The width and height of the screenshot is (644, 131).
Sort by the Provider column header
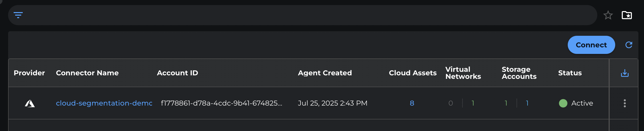[x=29, y=73]
